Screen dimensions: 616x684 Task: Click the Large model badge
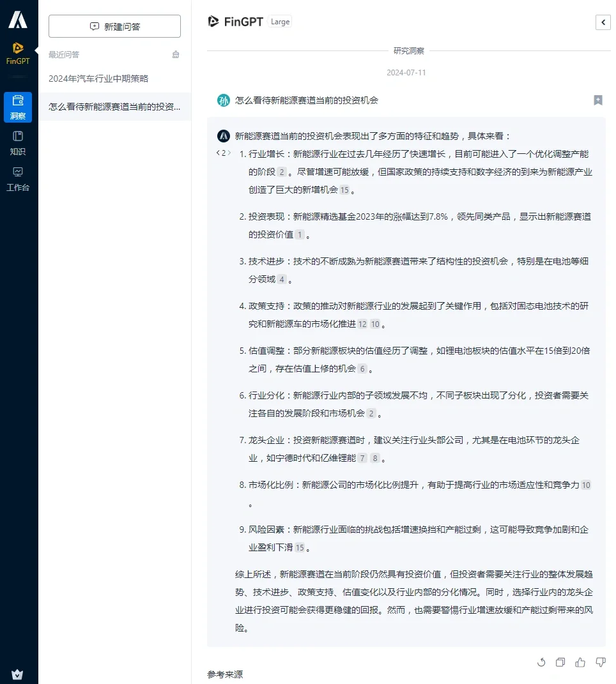tap(280, 22)
